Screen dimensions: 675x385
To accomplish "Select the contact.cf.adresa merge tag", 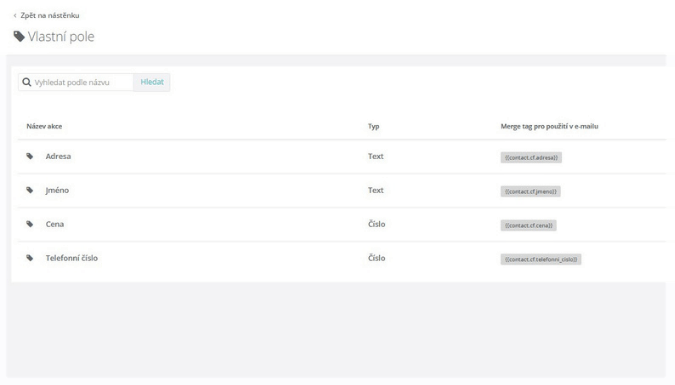I will pyautogui.click(x=531, y=158).
